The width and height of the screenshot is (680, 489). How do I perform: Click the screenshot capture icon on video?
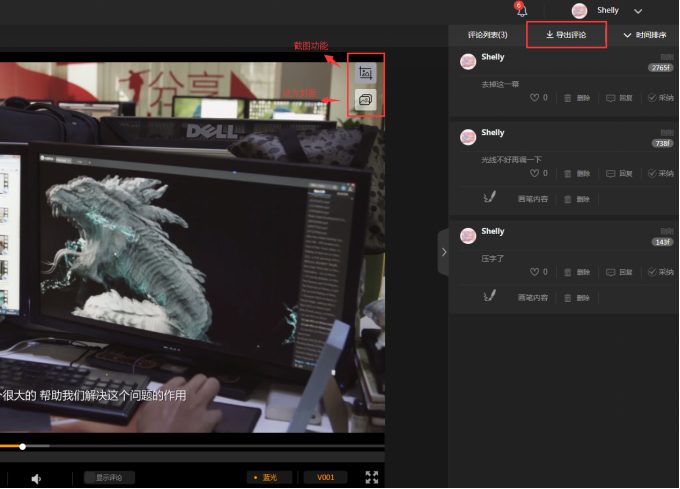365,73
